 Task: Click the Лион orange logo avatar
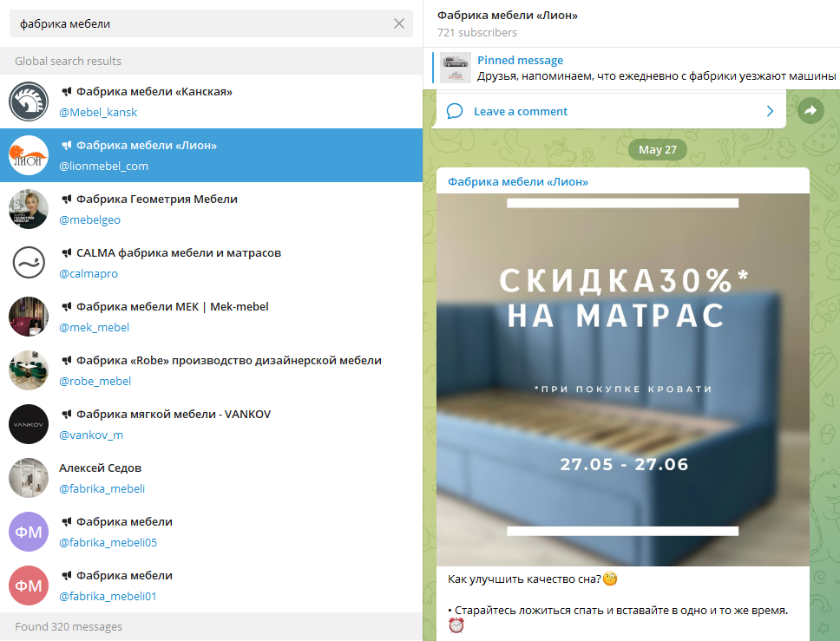click(x=29, y=155)
